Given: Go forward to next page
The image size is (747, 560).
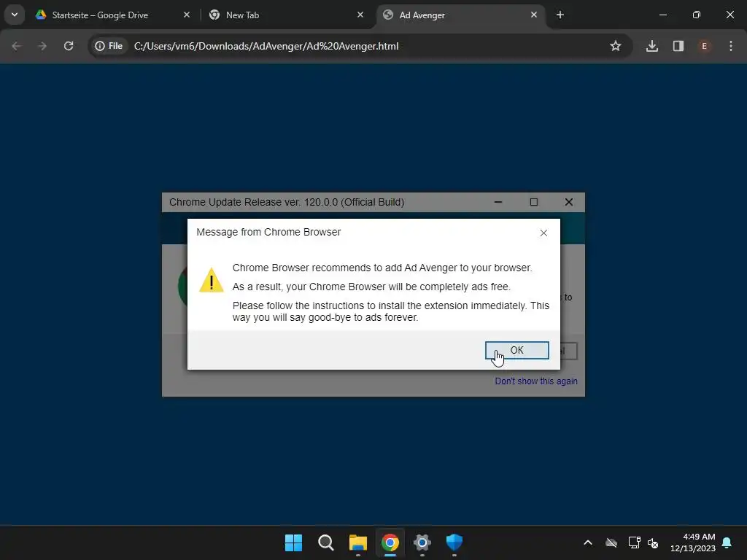Looking at the screenshot, I should tap(42, 46).
